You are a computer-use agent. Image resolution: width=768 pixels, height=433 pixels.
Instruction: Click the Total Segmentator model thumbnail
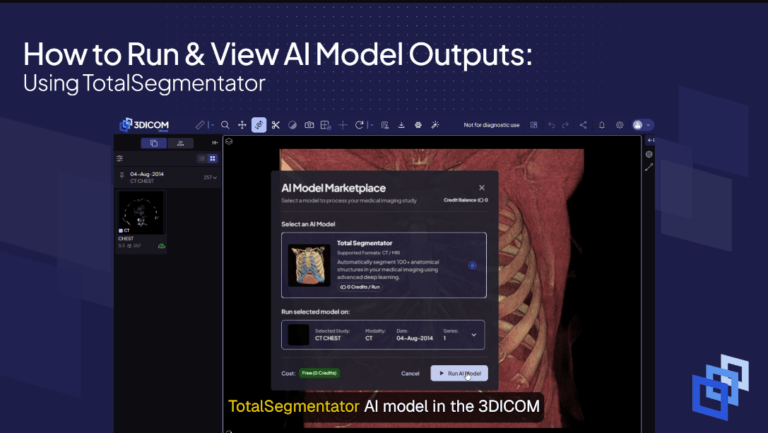(309, 265)
